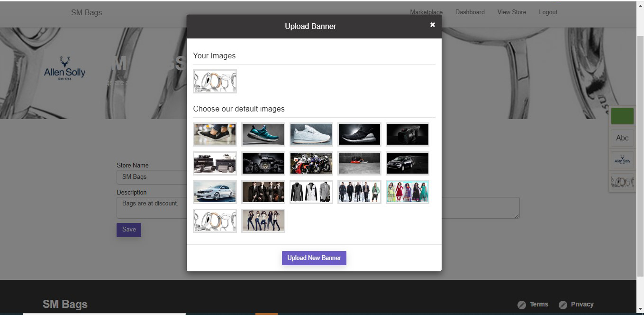Click the green color swatch in side panel
This screenshot has height=315, width=644.
coord(622,116)
